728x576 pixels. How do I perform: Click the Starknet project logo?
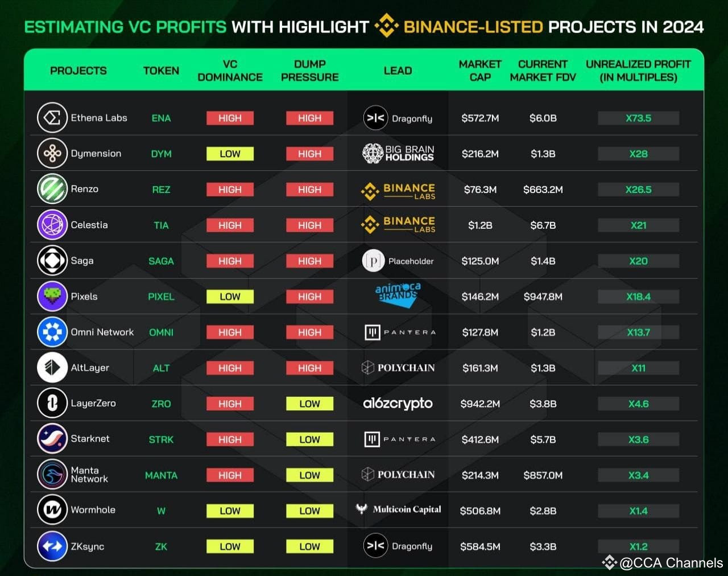point(52,439)
